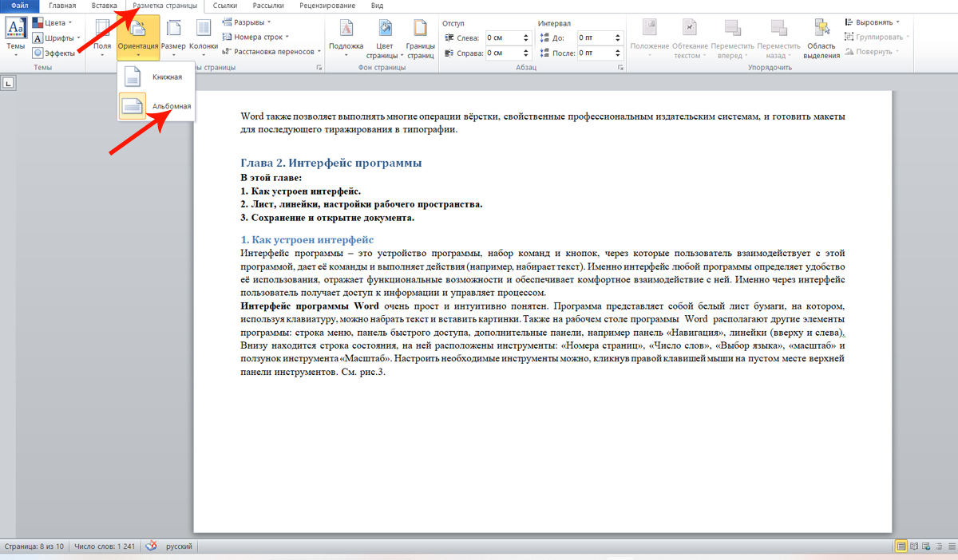Open the Цвет страницы color dropdown

tap(385, 37)
